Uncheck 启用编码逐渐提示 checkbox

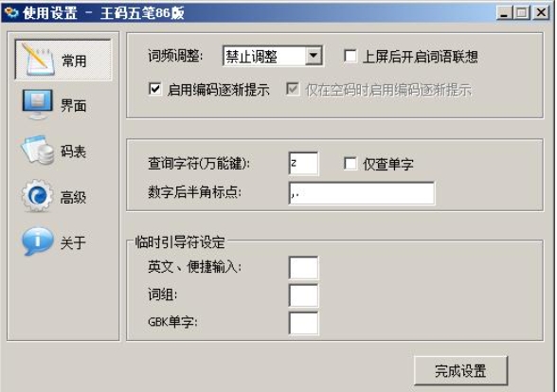pos(155,89)
